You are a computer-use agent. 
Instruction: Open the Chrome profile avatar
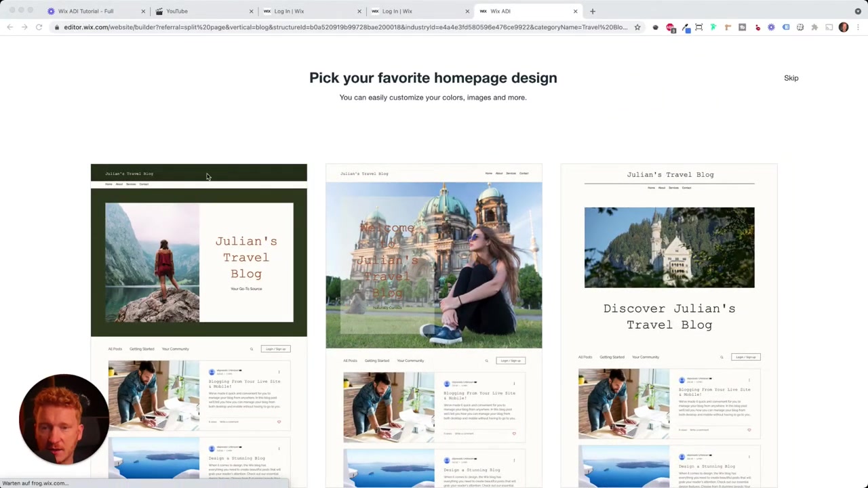coord(844,27)
